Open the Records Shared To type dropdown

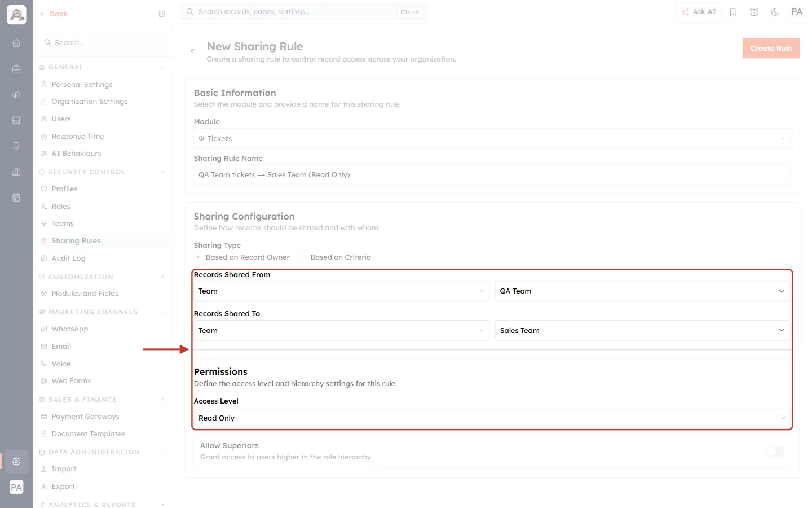coord(341,331)
